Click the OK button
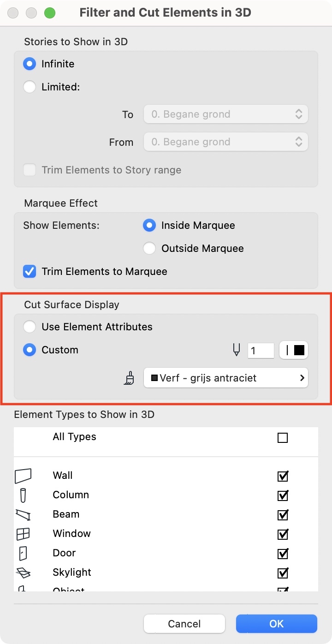This screenshot has height=644, width=332. [x=277, y=624]
